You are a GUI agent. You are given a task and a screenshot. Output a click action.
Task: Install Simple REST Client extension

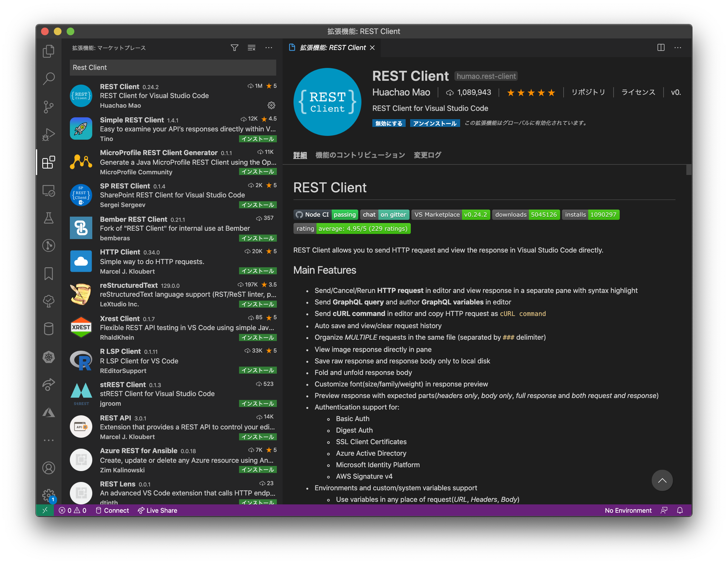pos(258,139)
